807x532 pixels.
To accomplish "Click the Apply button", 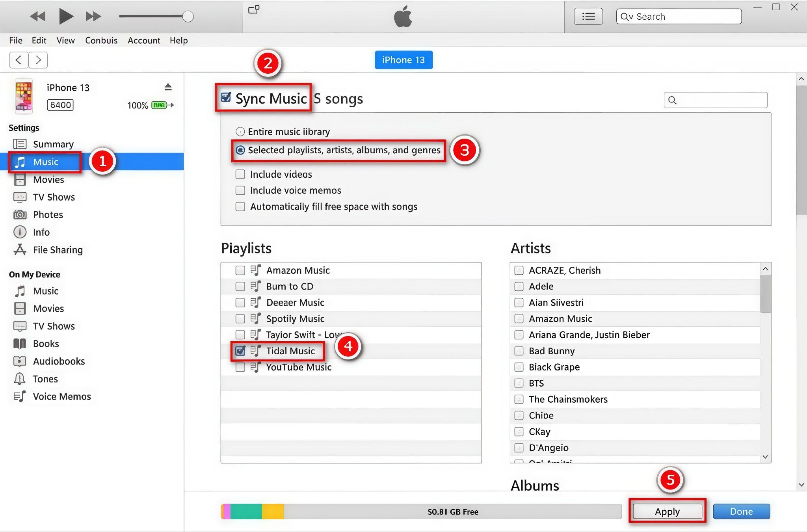I will 668,512.
